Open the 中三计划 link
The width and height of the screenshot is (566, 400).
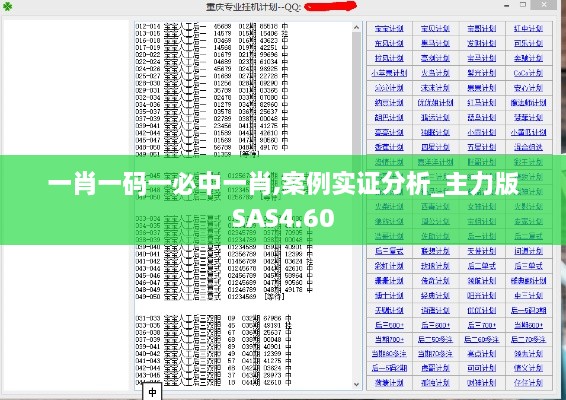pos(528,295)
